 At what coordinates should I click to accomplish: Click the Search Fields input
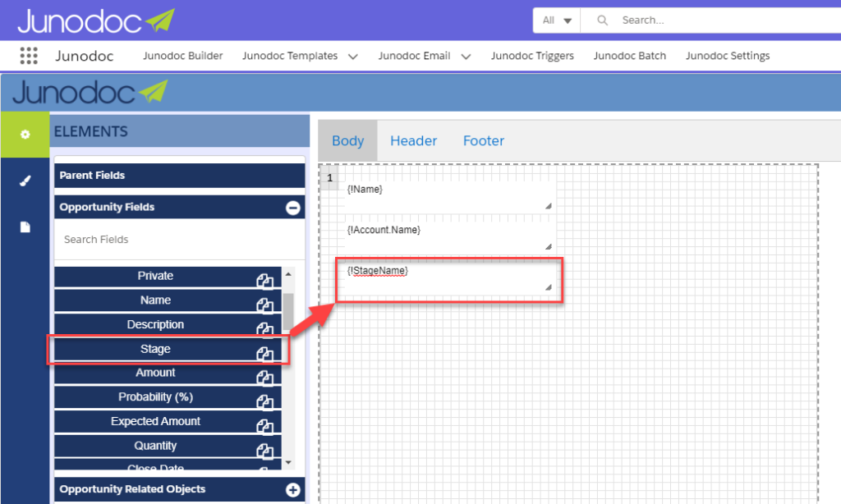tap(179, 240)
